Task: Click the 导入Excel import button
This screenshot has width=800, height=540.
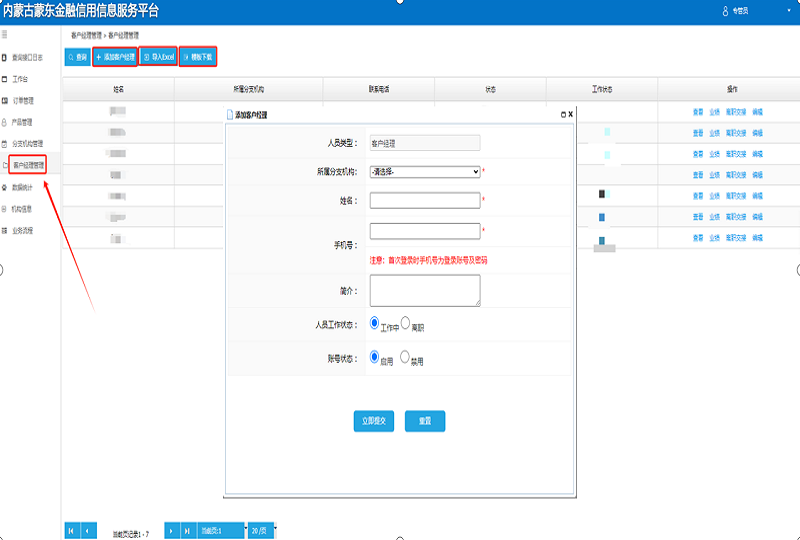Action: (x=158, y=57)
